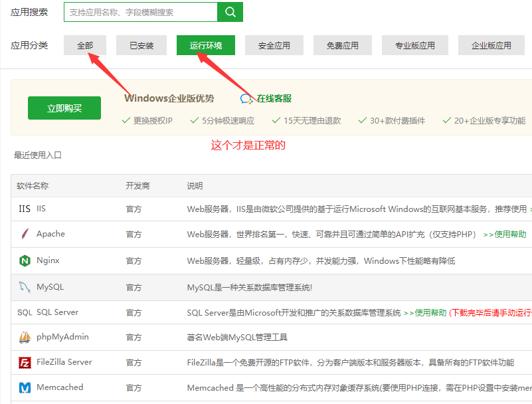Screen dimensions: 532x404
Task: Click the MySQL dolphin icon
Action: click(x=25, y=287)
